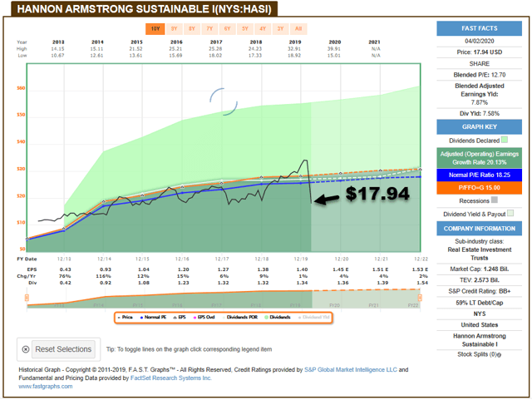Open S&P Global Market Intelligence LLC link

pyautogui.click(x=351, y=370)
